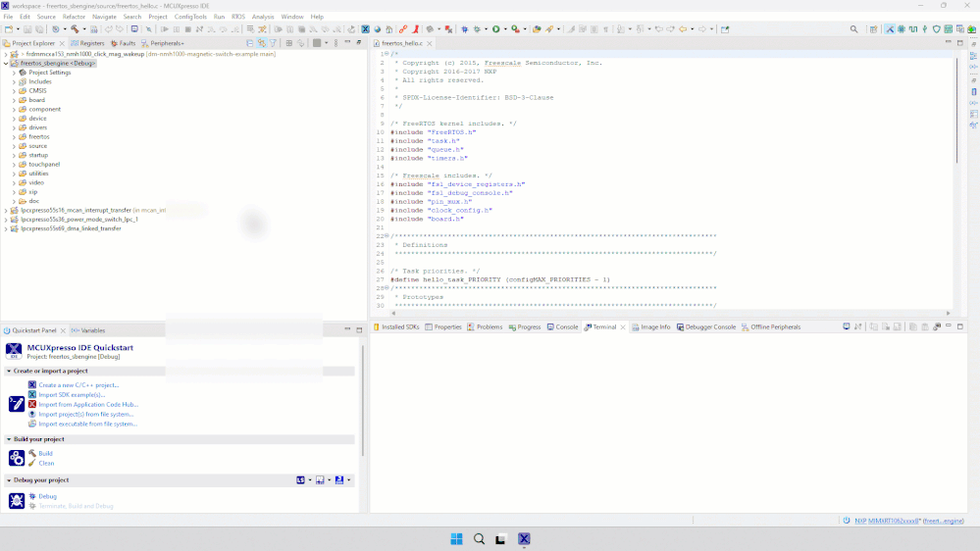980x551 pixels.
Task: Open the Run button dropdown arrow
Action: click(x=505, y=29)
